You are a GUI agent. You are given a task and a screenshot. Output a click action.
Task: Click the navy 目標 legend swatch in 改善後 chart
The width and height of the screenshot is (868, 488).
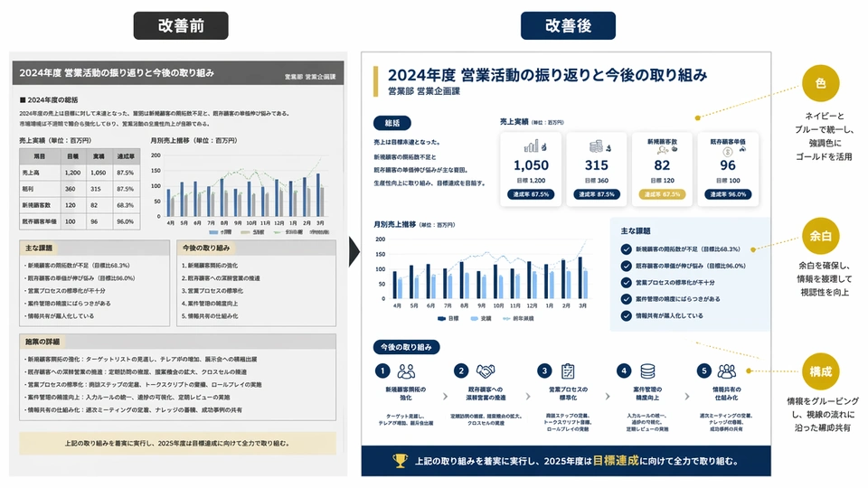(441, 319)
